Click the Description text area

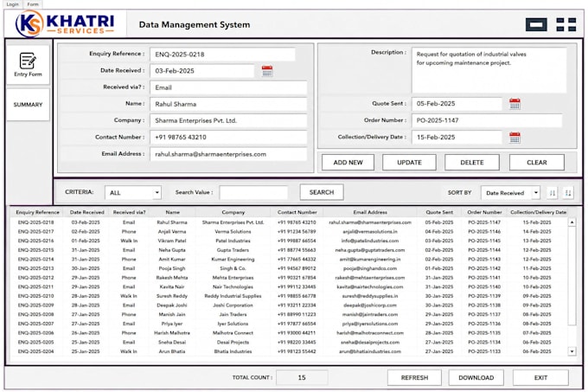489,70
